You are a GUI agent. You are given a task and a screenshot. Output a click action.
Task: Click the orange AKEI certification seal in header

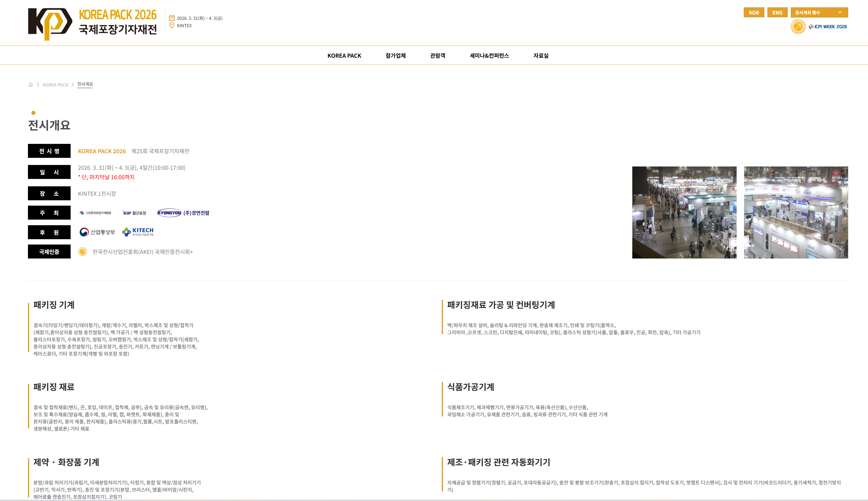798,26
